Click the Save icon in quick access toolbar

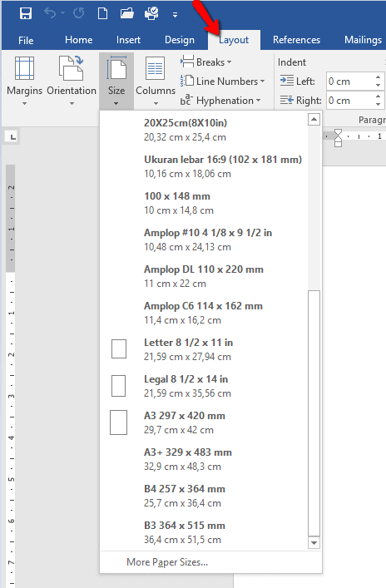[x=26, y=14]
